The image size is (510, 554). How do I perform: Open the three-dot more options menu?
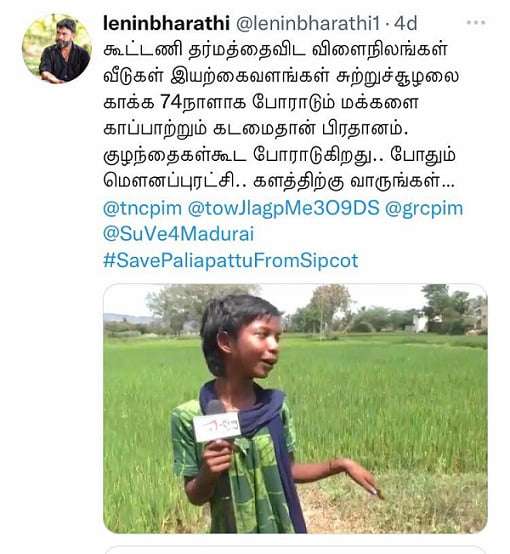[476, 23]
